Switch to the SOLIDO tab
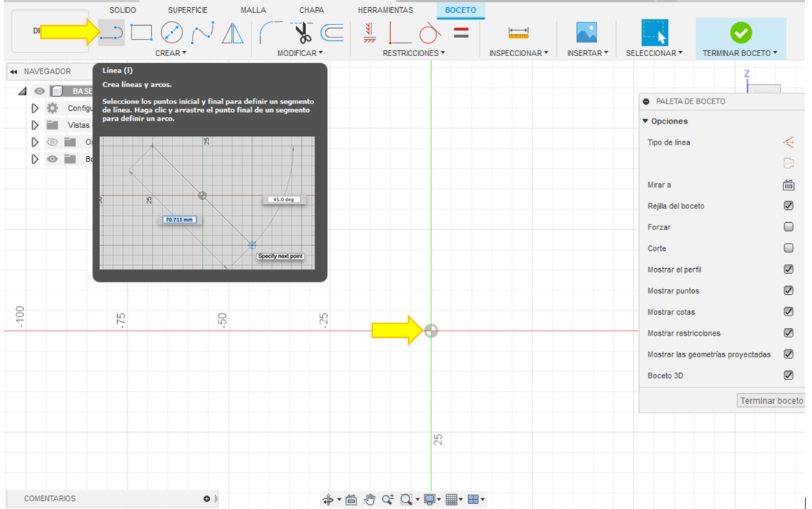 (x=123, y=10)
